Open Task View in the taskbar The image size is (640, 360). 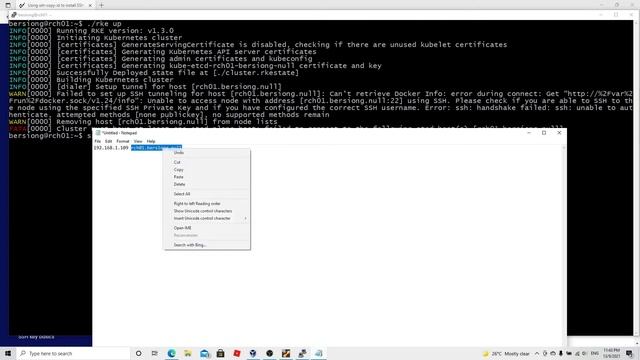(x=155, y=353)
